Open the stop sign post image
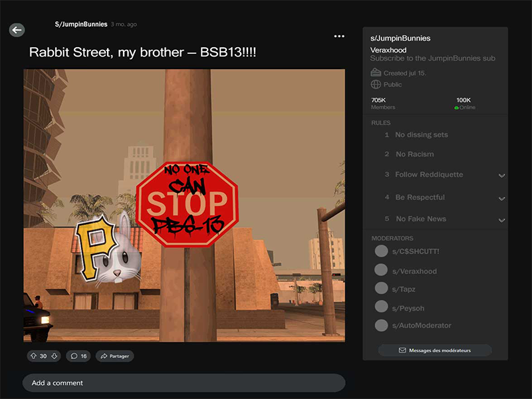This screenshot has height=399, width=532. pyautogui.click(x=184, y=205)
